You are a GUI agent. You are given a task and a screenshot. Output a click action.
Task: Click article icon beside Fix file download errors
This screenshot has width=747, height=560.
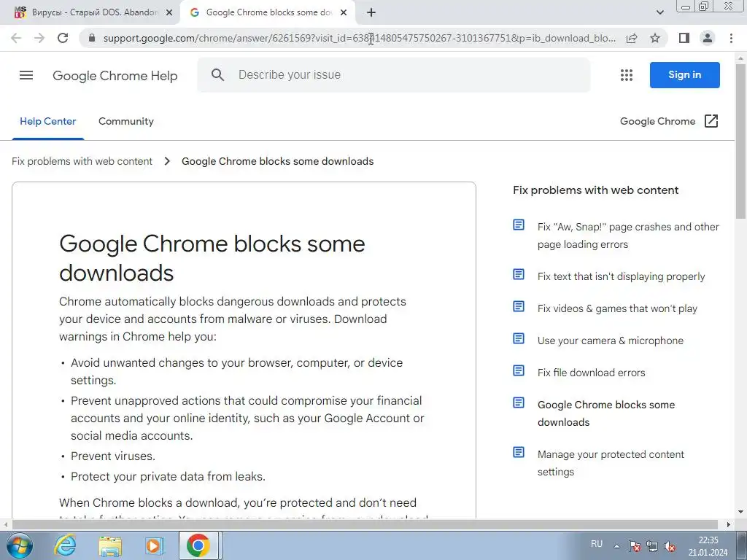[519, 370]
